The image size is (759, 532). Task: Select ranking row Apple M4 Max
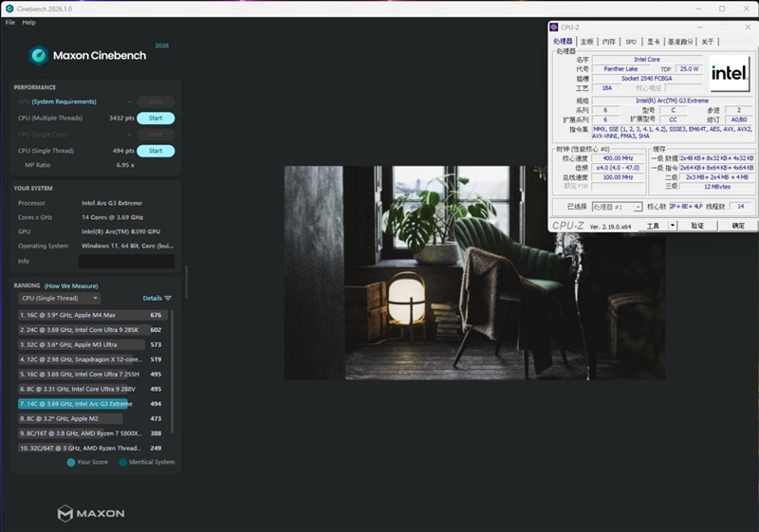93,315
